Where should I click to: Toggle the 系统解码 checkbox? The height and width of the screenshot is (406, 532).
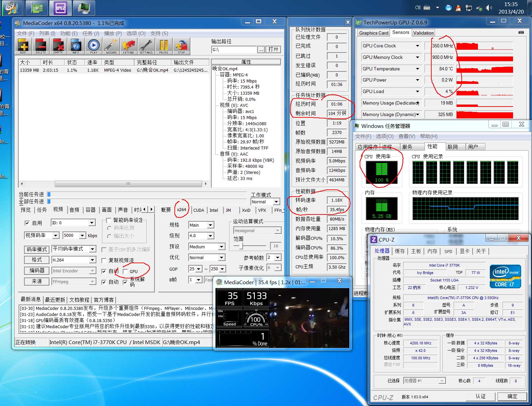(x=125, y=282)
